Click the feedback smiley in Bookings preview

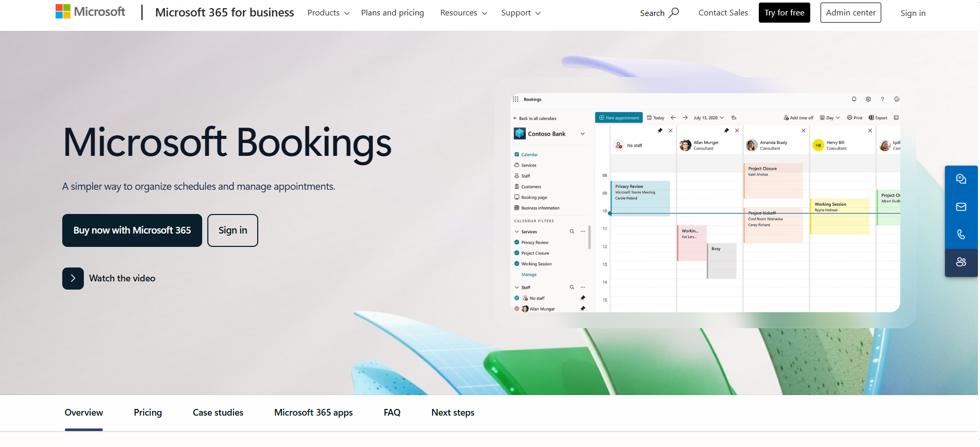[897, 99]
